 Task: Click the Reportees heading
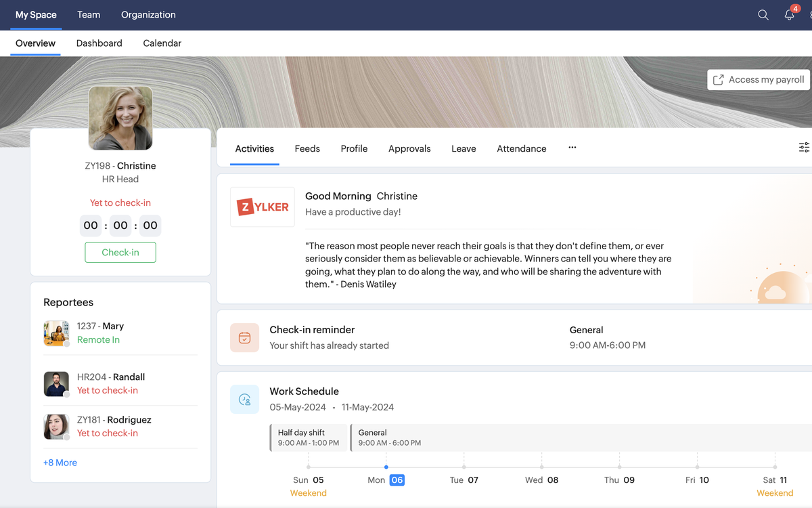click(x=68, y=302)
